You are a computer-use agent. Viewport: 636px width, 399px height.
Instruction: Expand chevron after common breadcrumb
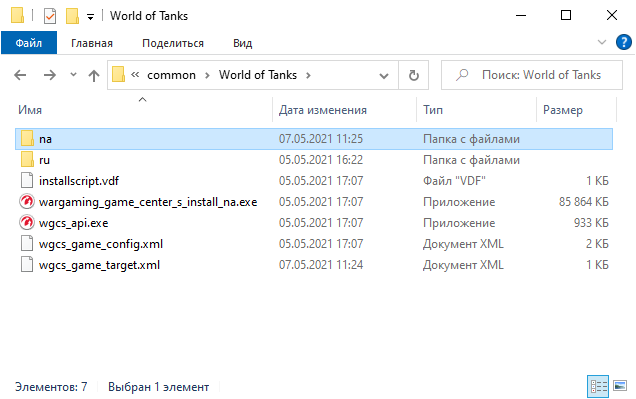(x=207, y=75)
